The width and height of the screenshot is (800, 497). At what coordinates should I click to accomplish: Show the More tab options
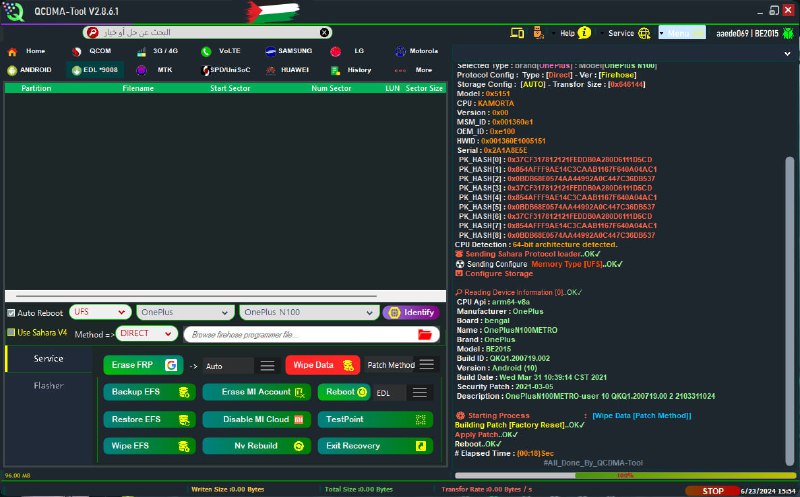point(414,70)
